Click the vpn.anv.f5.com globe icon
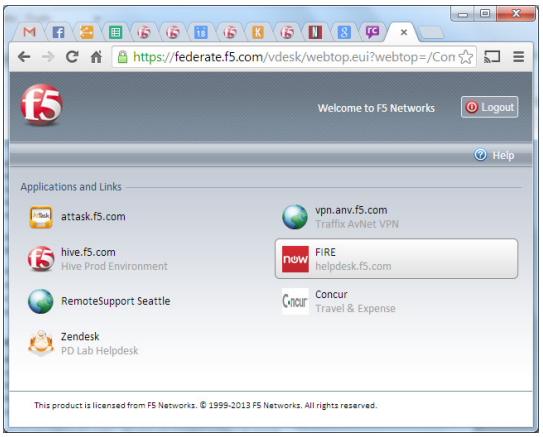This screenshot has height=437, width=543. tap(295, 217)
